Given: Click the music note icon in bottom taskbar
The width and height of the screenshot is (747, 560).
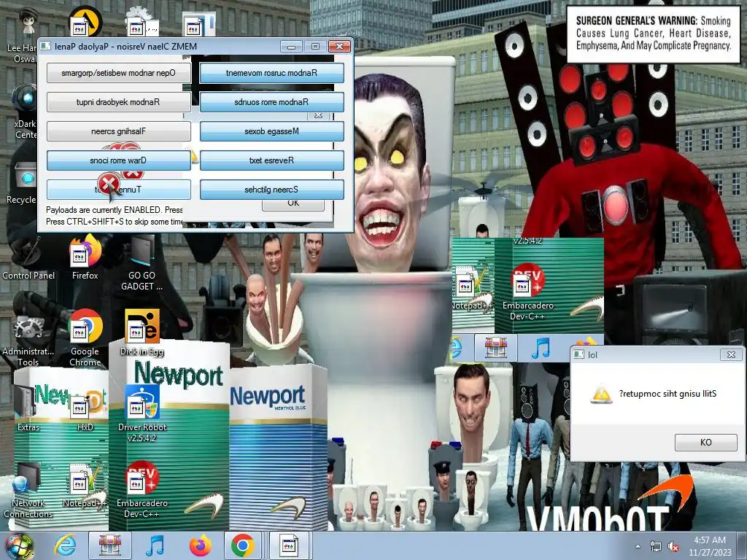Looking at the screenshot, I should pos(155,545).
